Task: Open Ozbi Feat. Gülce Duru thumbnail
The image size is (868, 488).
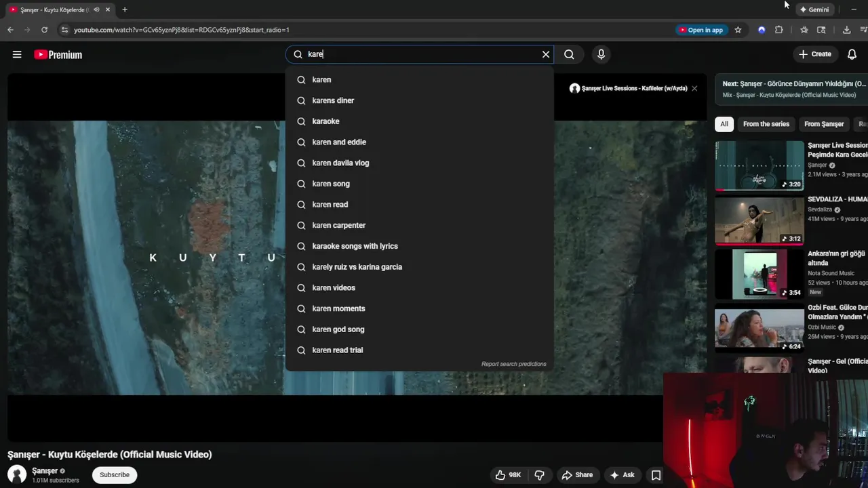Action: click(x=759, y=328)
